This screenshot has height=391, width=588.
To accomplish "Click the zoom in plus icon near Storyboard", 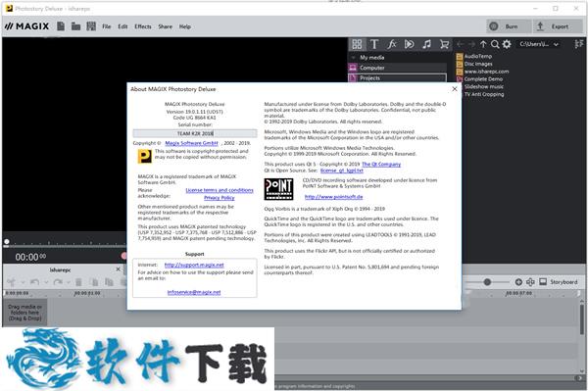I will [x=518, y=282].
